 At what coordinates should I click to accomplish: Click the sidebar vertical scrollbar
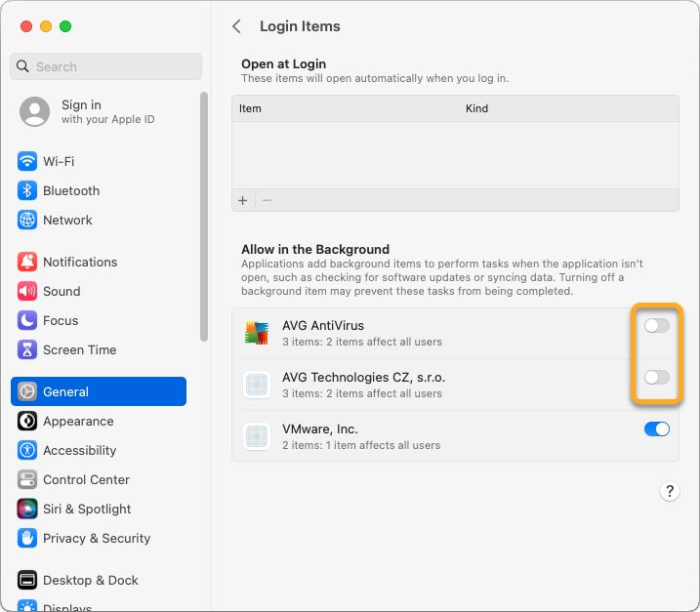pos(203,215)
